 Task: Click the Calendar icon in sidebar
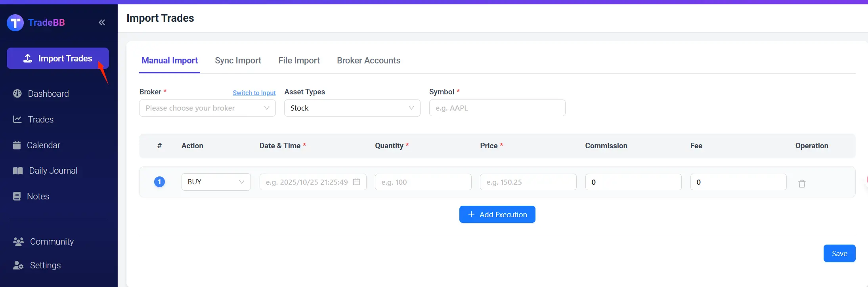[x=17, y=145]
